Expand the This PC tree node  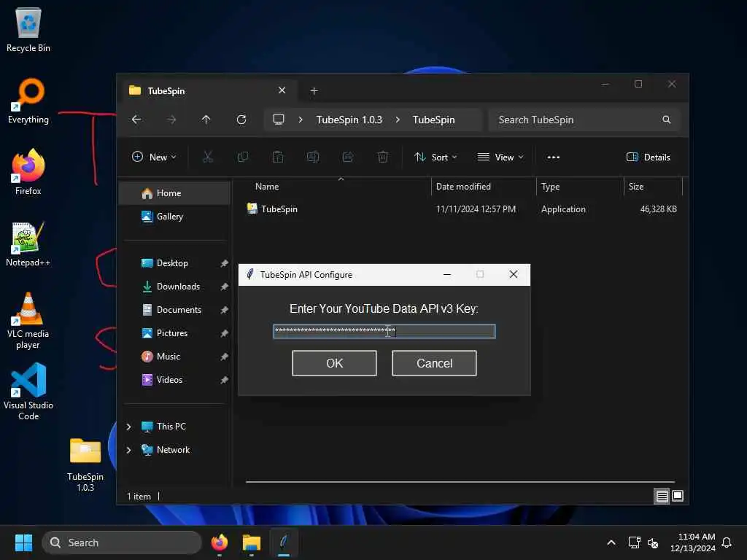[128, 427]
